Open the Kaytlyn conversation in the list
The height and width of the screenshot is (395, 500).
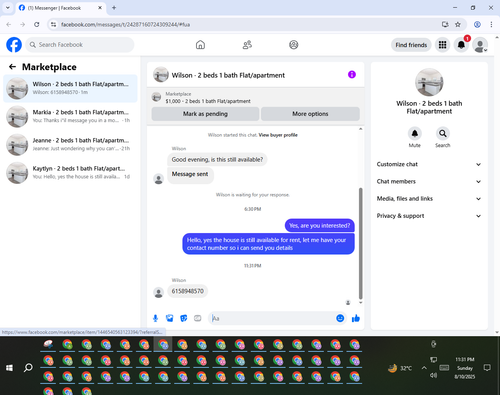pyautogui.click(x=70, y=173)
